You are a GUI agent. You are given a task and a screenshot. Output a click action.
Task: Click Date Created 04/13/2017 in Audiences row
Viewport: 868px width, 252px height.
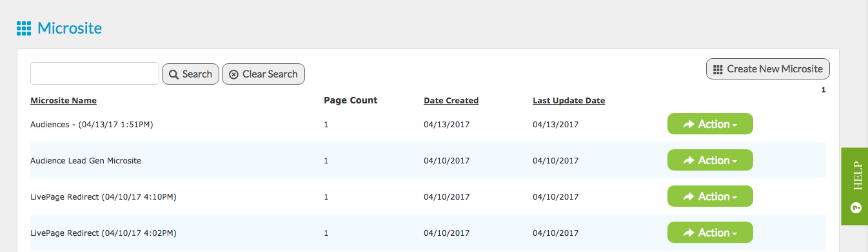[447, 125]
